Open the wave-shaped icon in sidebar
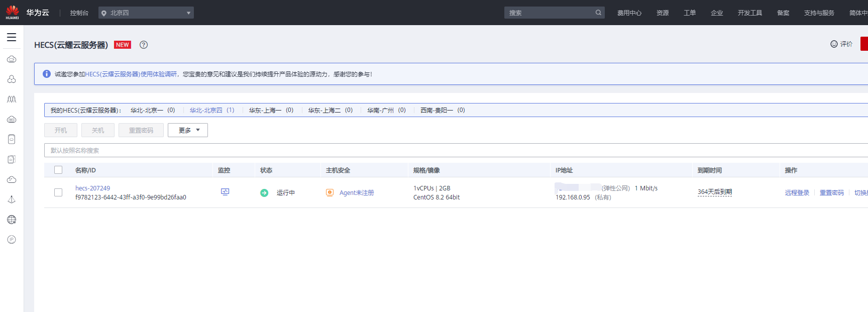This screenshot has width=868, height=312. (x=12, y=99)
